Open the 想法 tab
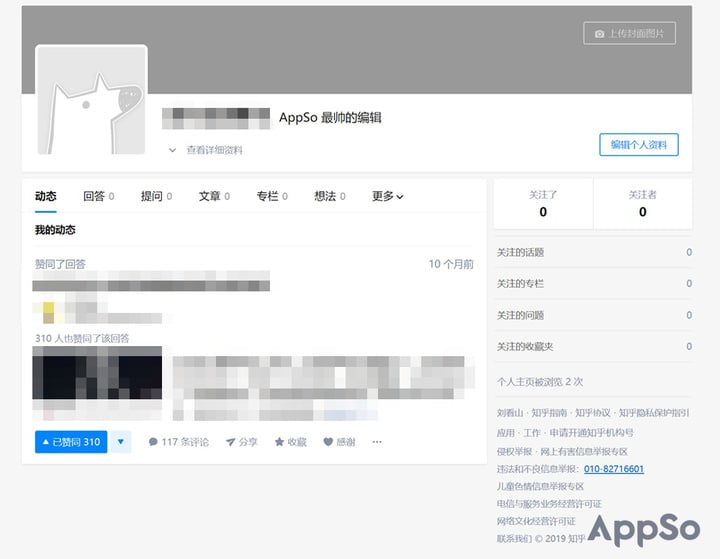The height and width of the screenshot is (559, 720). tap(330, 196)
